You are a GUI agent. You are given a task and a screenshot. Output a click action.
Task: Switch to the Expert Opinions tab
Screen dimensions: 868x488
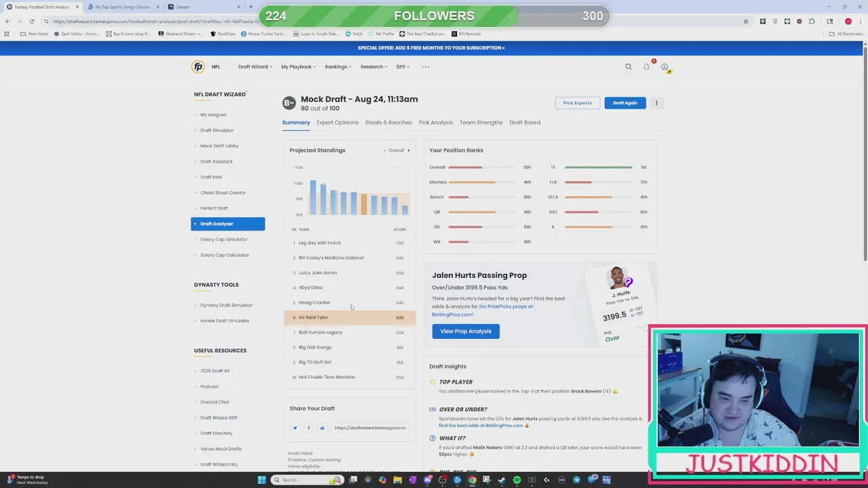point(337,123)
